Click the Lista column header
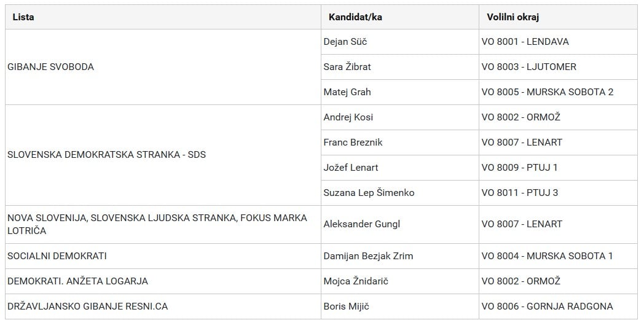The width and height of the screenshot is (644, 320). point(23,17)
